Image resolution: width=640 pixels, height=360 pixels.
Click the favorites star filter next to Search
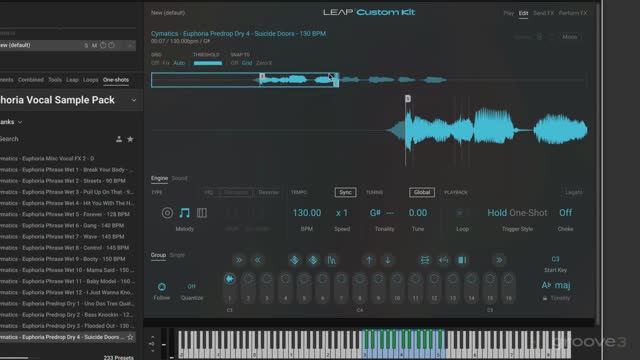(130, 139)
